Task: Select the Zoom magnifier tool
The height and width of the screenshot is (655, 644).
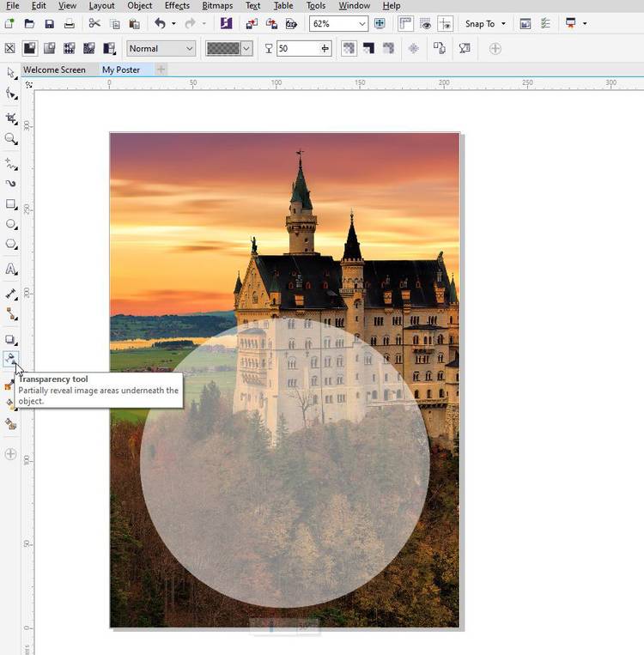Action: (x=11, y=139)
